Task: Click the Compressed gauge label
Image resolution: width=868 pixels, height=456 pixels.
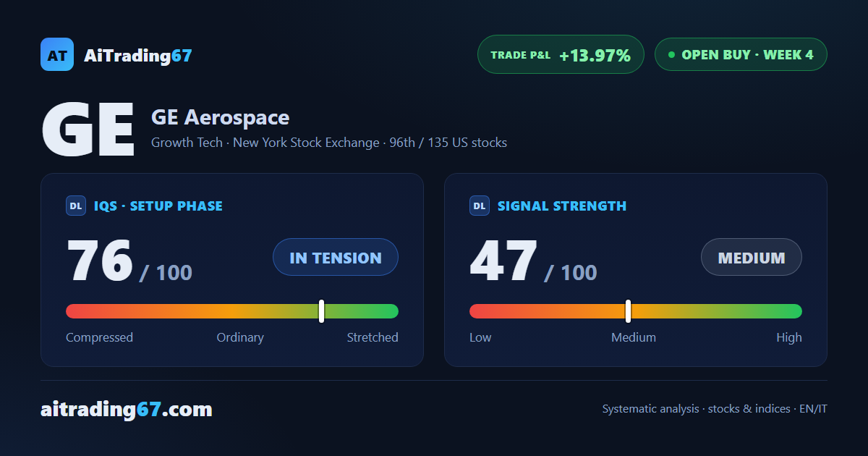Action: (x=99, y=337)
